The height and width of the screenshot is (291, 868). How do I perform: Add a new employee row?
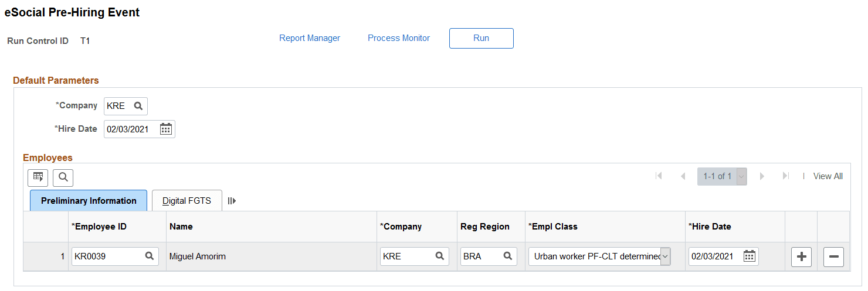pos(801,256)
